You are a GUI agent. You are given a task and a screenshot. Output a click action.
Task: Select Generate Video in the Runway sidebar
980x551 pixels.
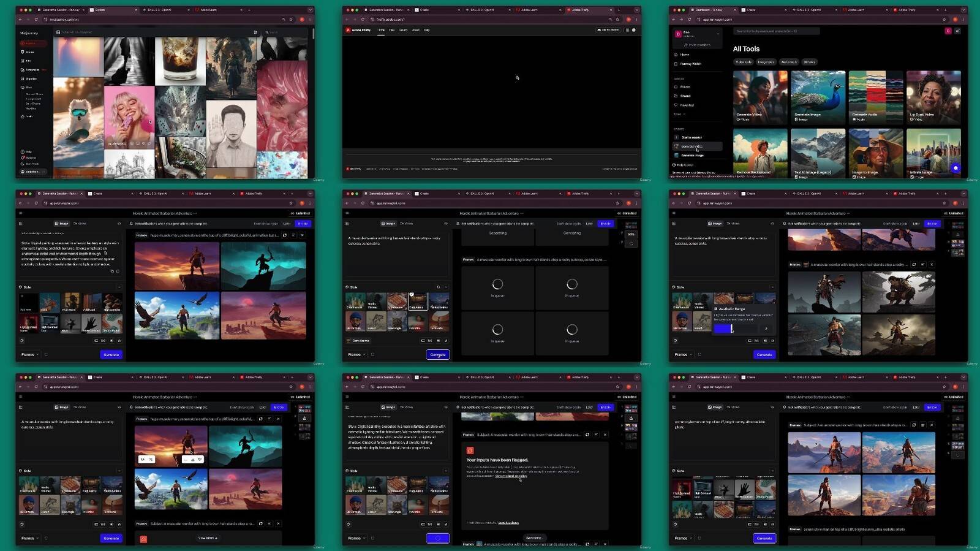click(698, 146)
